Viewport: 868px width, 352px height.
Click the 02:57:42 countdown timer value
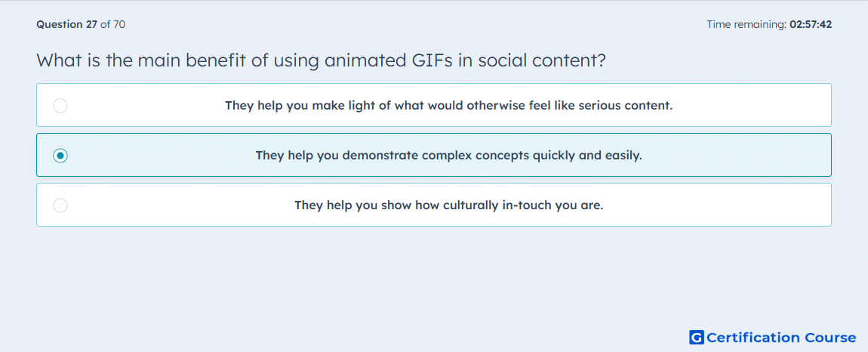[x=811, y=24]
